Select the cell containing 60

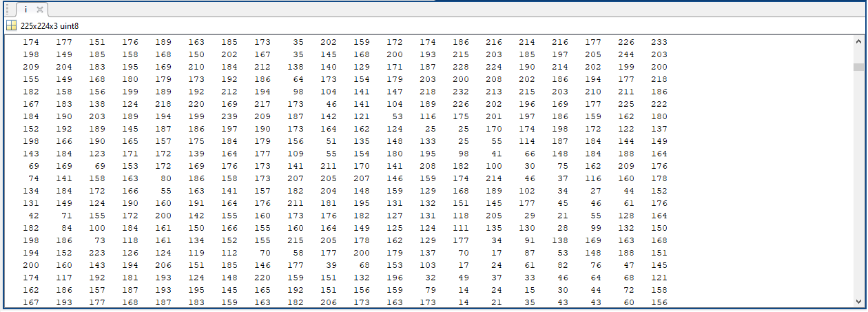click(x=629, y=302)
